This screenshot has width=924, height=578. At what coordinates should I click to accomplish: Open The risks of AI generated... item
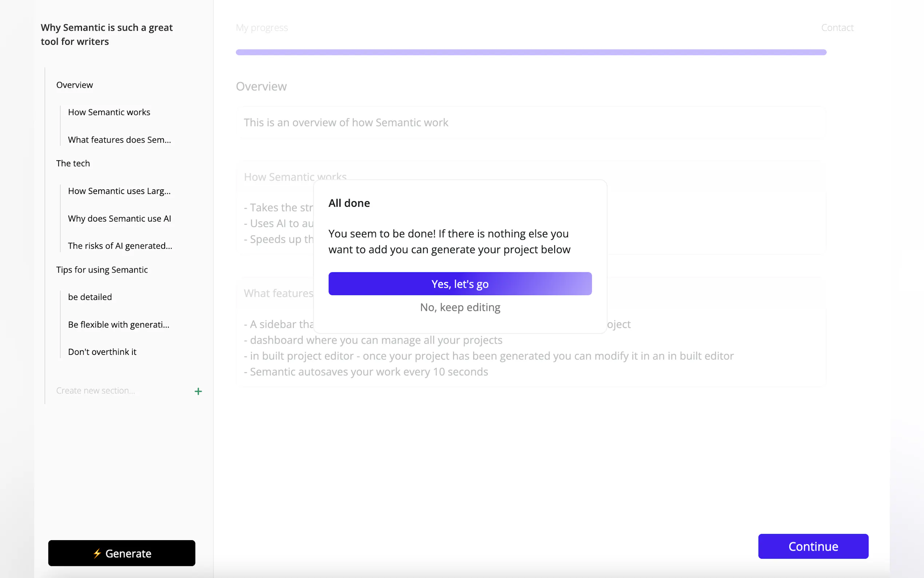120,246
